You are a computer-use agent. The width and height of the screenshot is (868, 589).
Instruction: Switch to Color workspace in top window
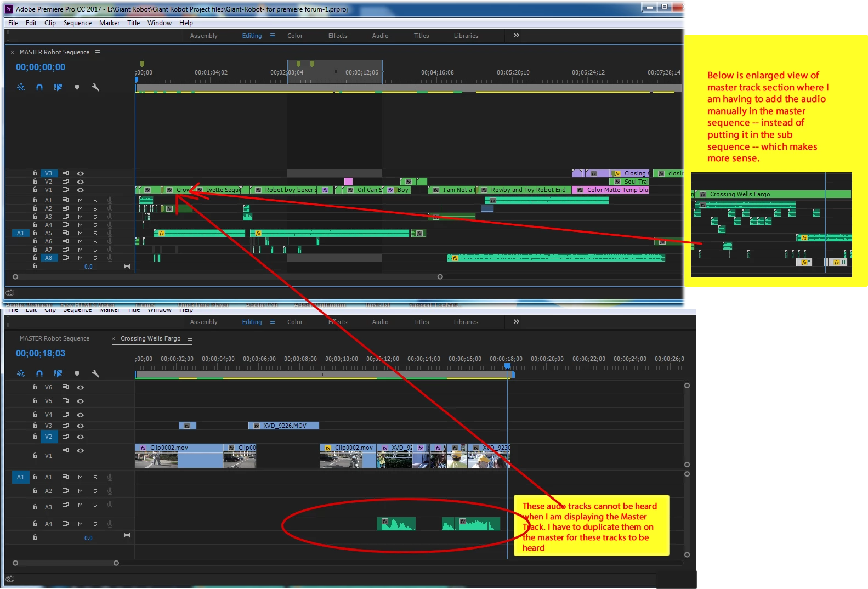[x=295, y=36]
